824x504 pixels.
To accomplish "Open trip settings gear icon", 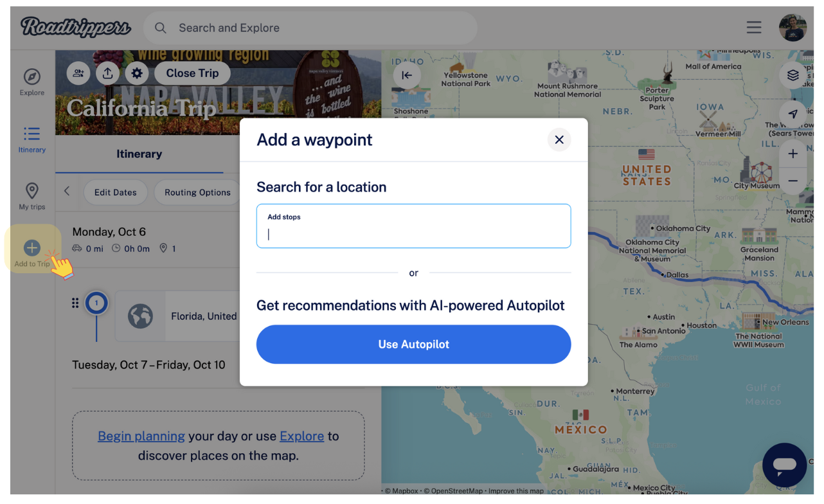I will pos(137,73).
